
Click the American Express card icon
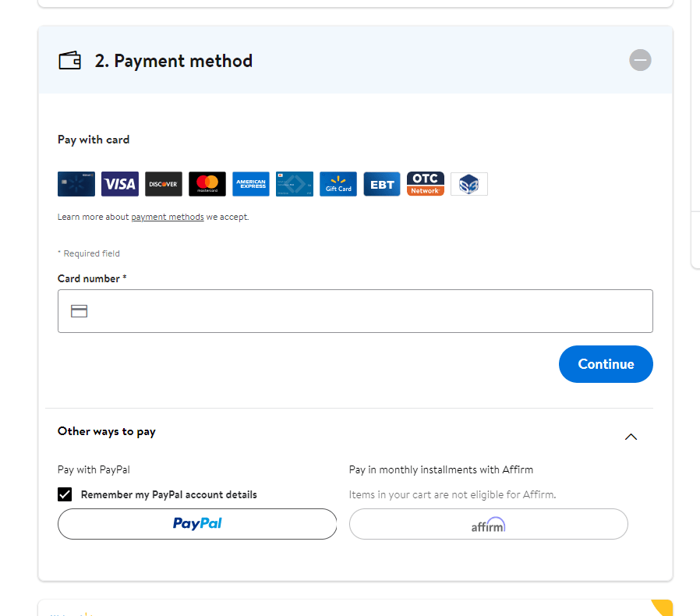251,184
